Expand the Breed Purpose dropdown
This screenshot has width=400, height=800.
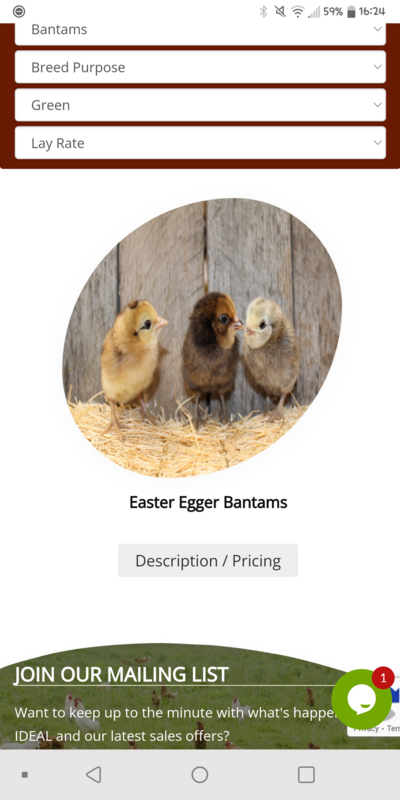200,67
